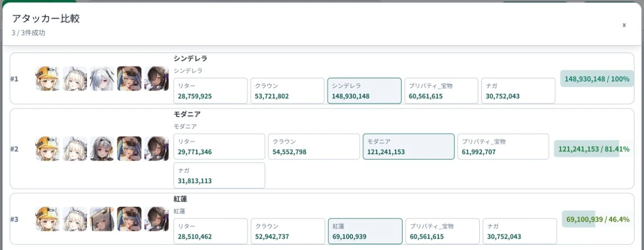Image resolution: width=644 pixels, height=250 pixels.
Task: Click the Modernia portrait in row #2
Action: click(x=102, y=149)
